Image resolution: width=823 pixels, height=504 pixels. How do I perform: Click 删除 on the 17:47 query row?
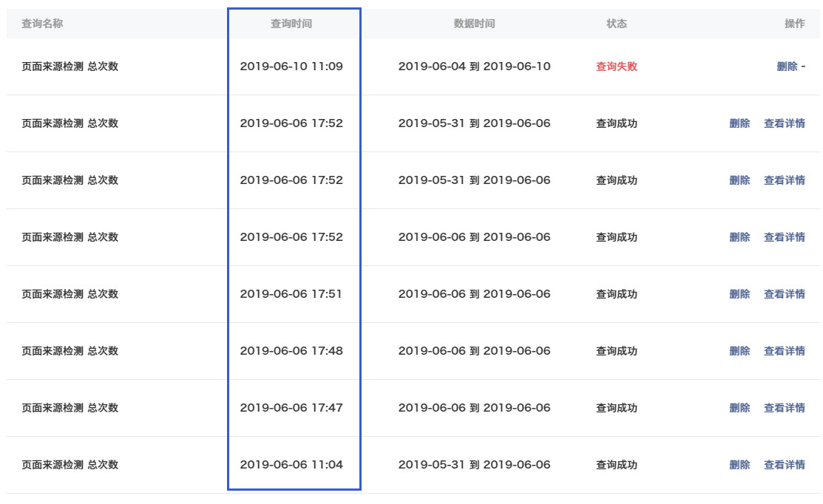[x=739, y=408]
